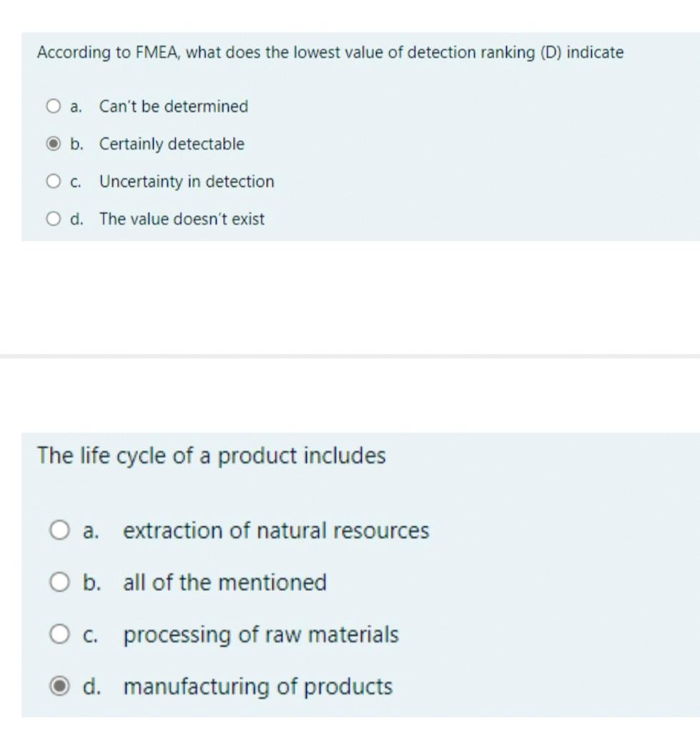
Task: Click the "The value doesn't exist" answer text
Action: [x=182, y=219]
